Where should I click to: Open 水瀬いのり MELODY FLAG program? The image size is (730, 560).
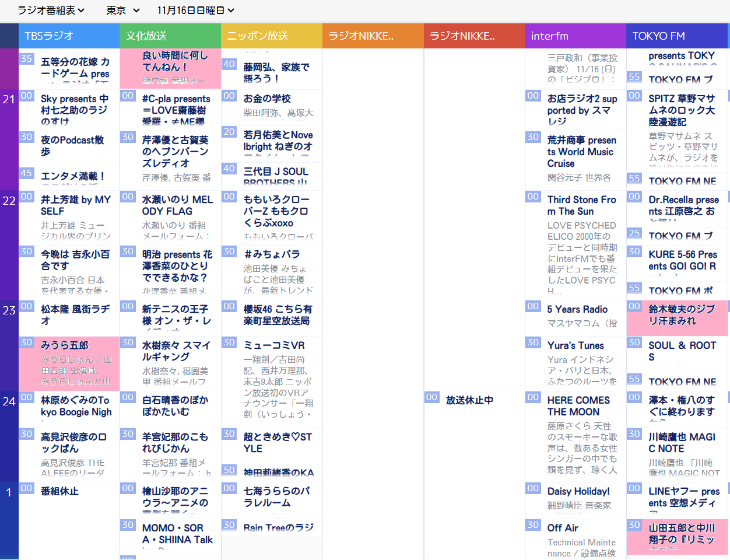(177, 205)
